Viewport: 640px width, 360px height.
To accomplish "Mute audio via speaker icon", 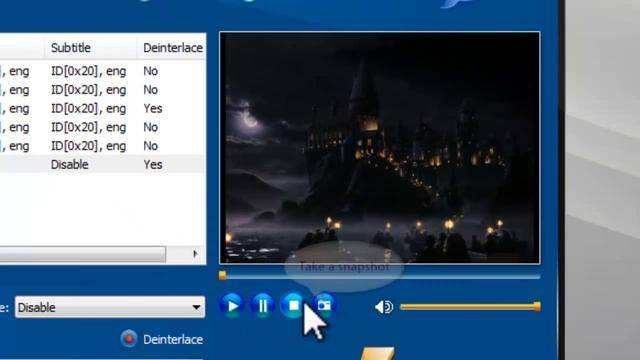I will click(x=384, y=307).
